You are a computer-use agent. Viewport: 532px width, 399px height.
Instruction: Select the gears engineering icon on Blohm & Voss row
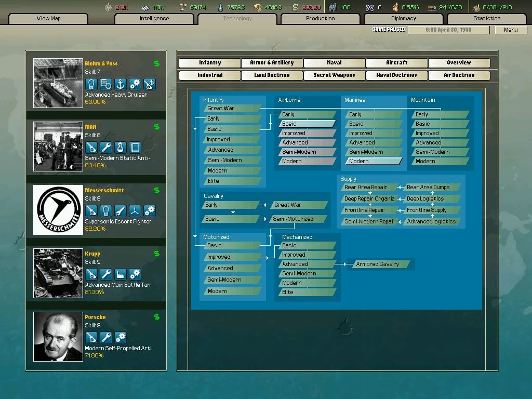click(x=135, y=84)
